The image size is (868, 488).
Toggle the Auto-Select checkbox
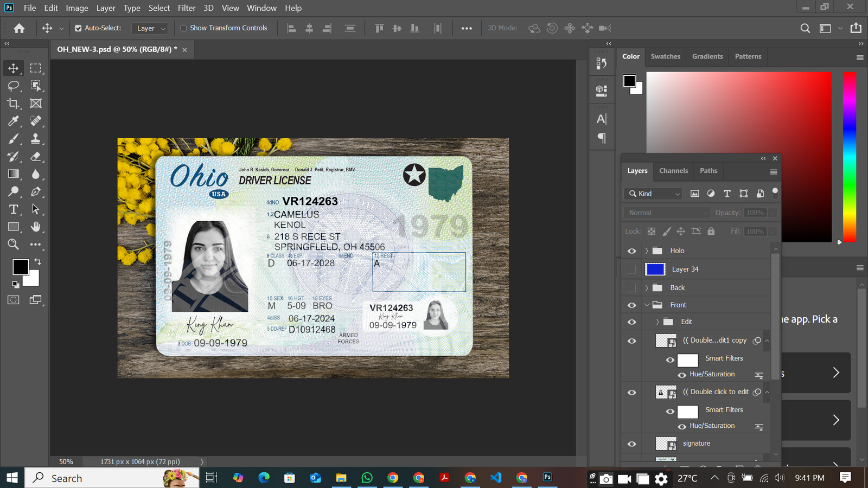pyautogui.click(x=78, y=28)
